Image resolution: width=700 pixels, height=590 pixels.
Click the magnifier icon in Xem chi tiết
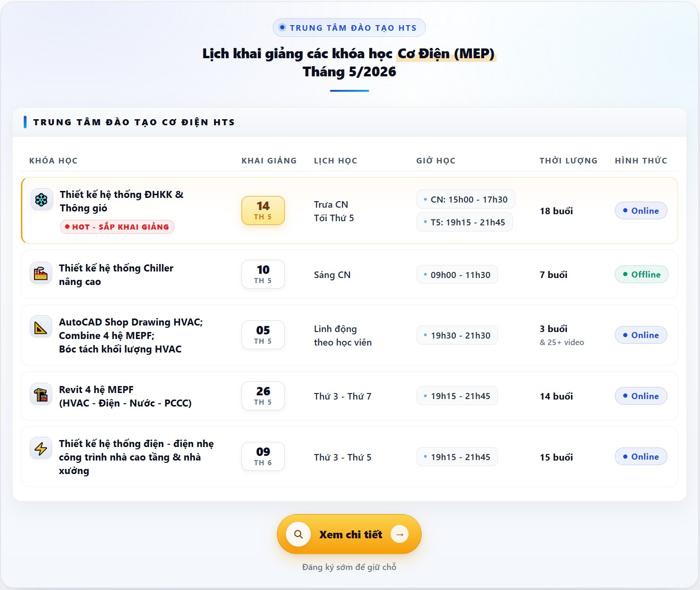(298, 534)
